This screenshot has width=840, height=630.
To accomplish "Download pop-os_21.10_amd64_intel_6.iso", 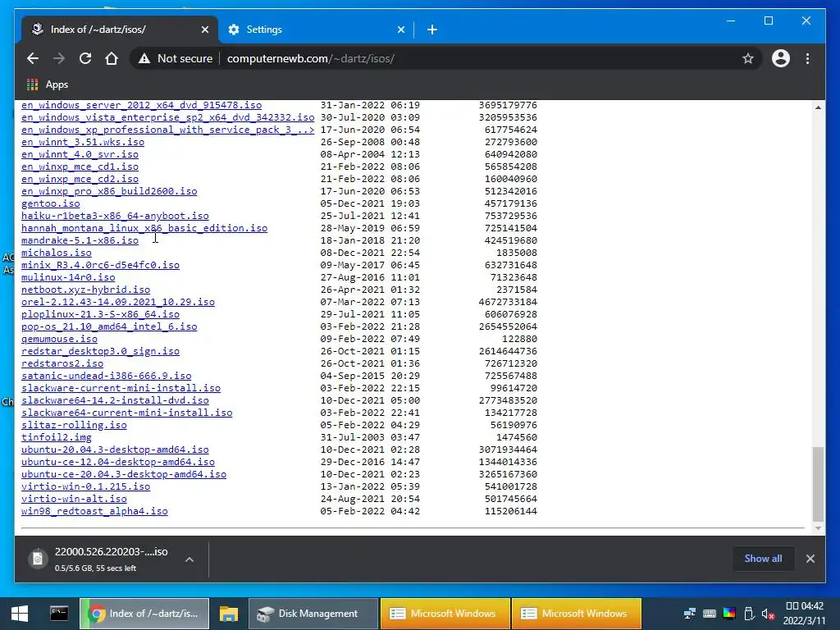I will [109, 327].
